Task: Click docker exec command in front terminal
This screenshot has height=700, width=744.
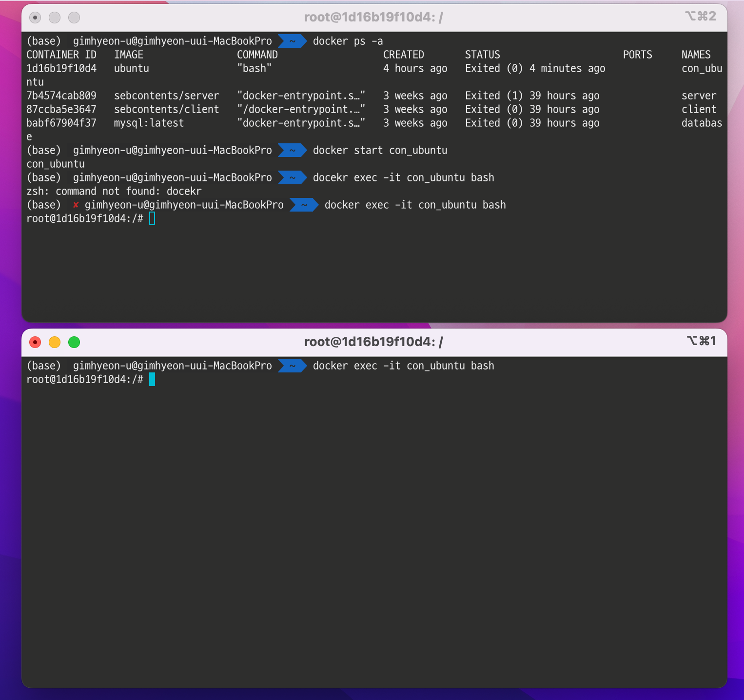Action: 404,366
